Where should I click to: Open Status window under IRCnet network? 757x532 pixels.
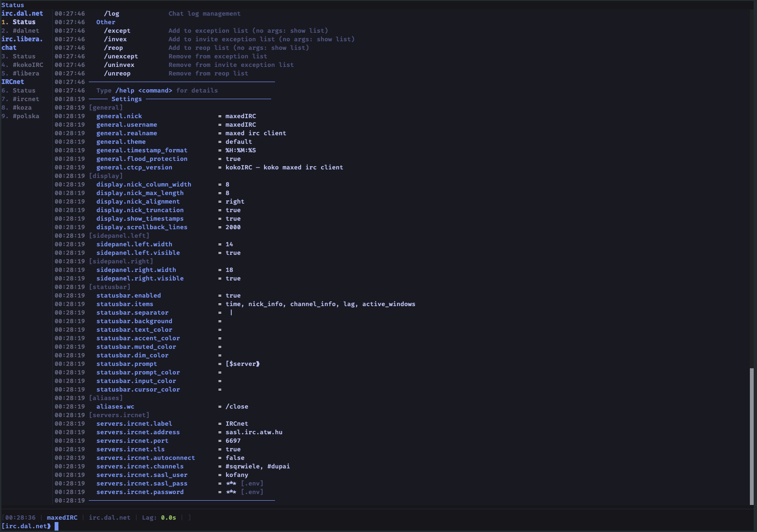(24, 91)
